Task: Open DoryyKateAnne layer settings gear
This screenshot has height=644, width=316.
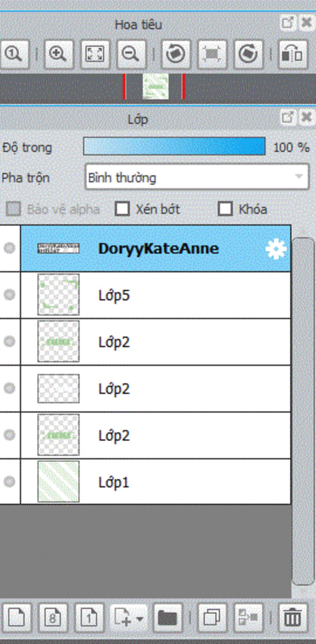Action: point(276,249)
